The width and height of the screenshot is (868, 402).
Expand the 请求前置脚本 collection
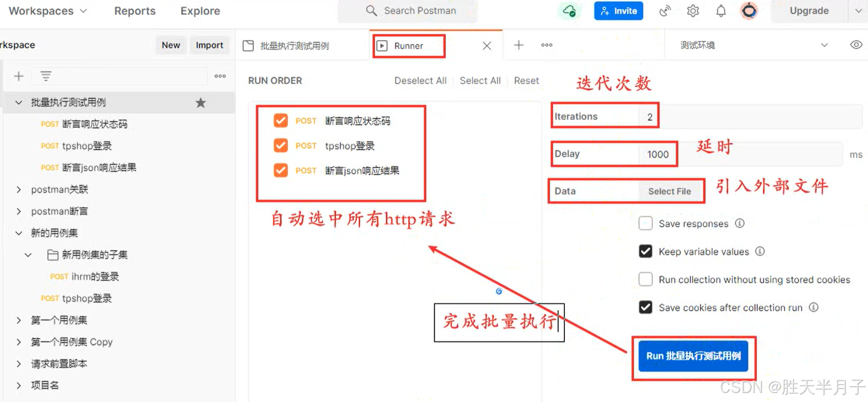19,364
